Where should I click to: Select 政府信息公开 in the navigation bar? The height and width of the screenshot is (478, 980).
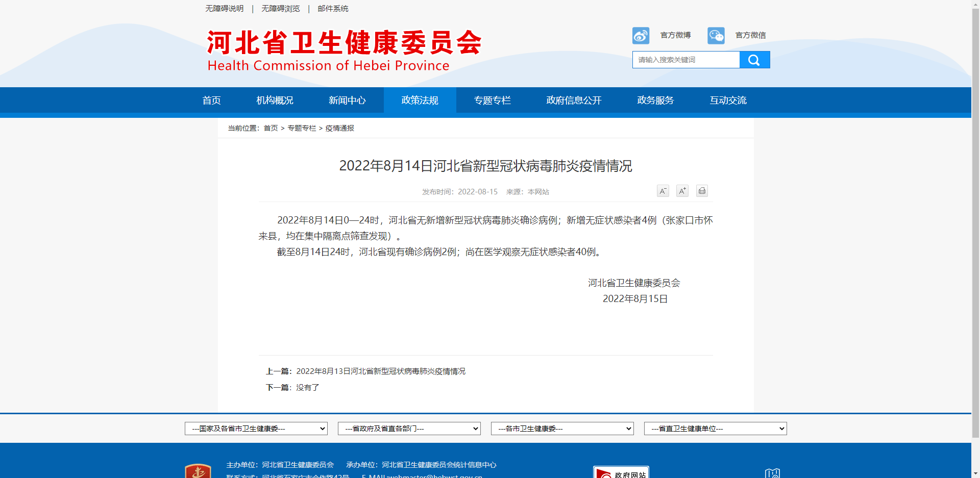click(574, 100)
